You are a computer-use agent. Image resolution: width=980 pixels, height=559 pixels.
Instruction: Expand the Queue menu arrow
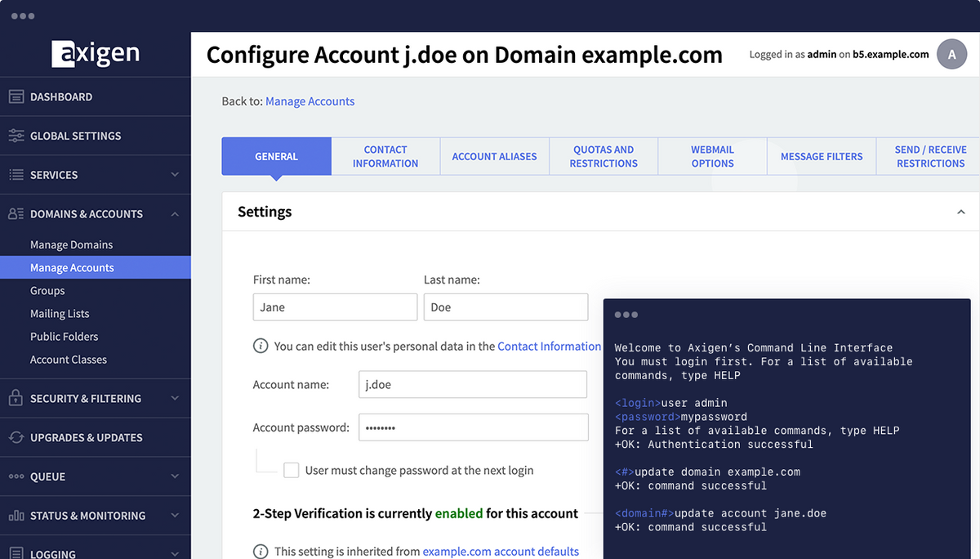point(175,476)
